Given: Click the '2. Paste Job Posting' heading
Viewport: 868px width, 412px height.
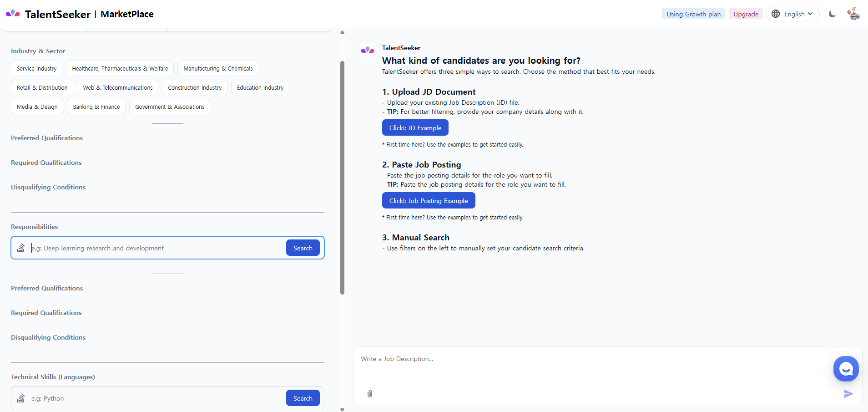Looking at the screenshot, I should point(422,165).
